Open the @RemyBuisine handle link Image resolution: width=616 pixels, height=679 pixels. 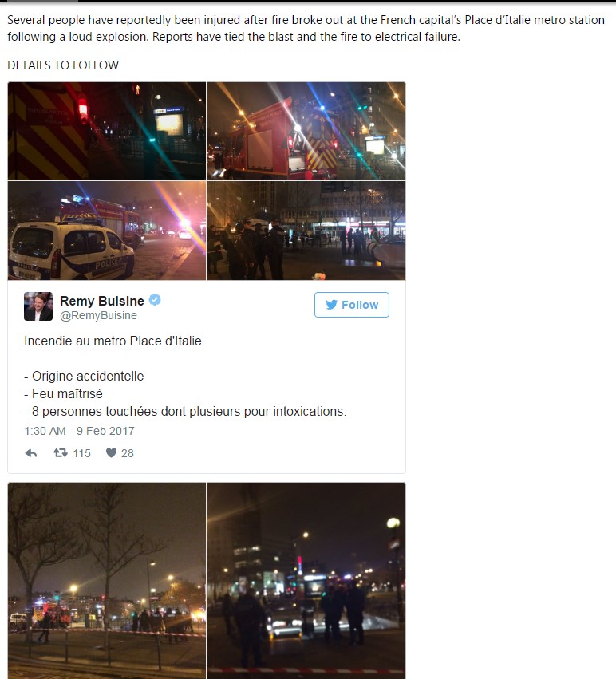pos(98,315)
